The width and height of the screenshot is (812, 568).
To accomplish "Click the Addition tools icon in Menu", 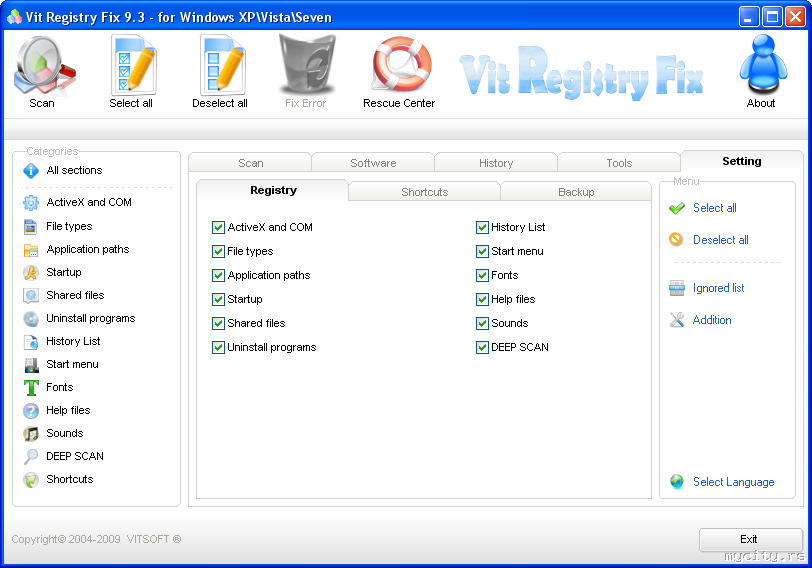I will pyautogui.click(x=677, y=320).
